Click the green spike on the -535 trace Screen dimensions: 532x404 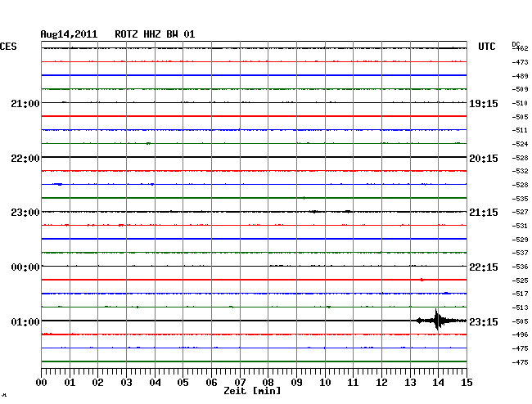pyautogui.click(x=304, y=198)
